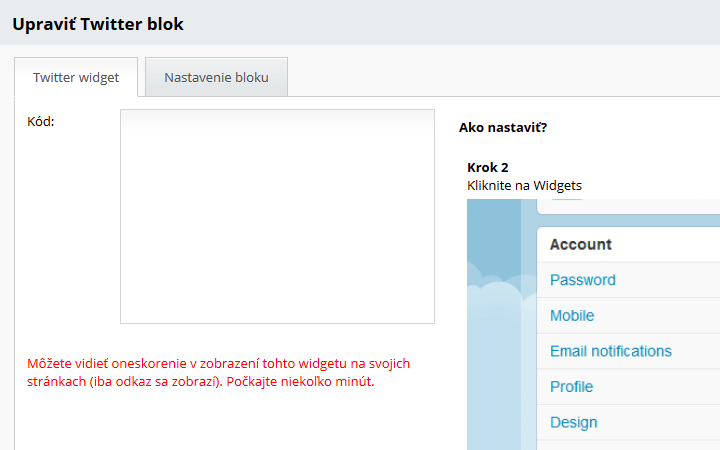Click the red delay warning message
This screenshot has height=450, width=720.
pyautogui.click(x=219, y=372)
